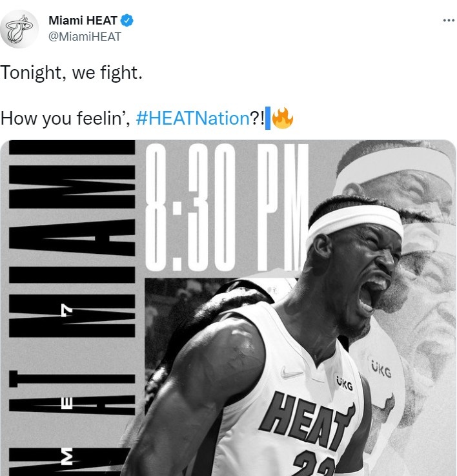Open the Miami HEAT profile avatar
Image resolution: width=457 pixels, height=476 pixels.
point(19,29)
